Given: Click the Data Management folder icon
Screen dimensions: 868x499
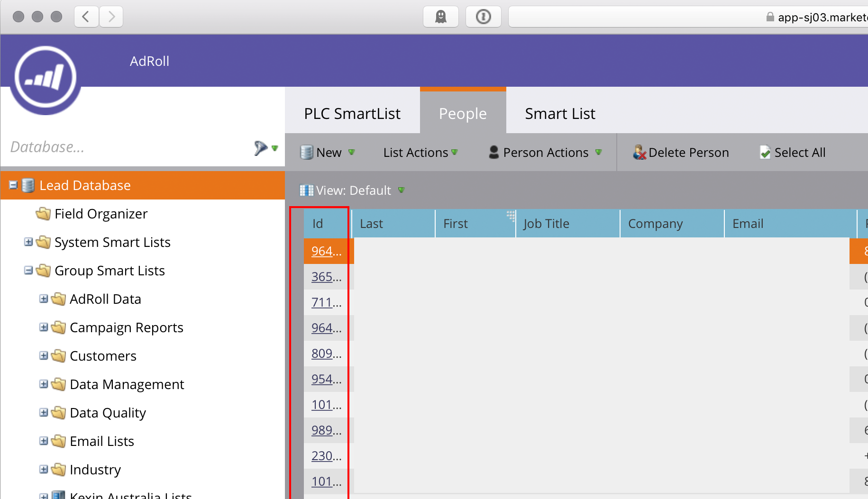Looking at the screenshot, I should coord(58,384).
